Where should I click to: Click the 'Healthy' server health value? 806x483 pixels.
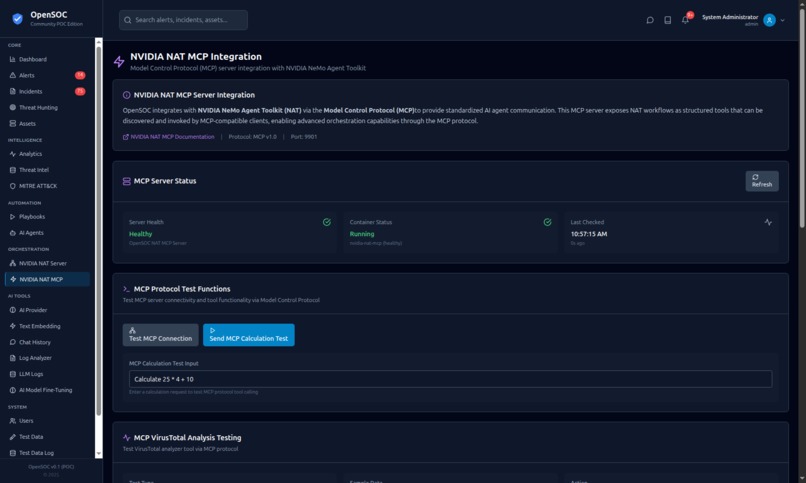point(140,234)
